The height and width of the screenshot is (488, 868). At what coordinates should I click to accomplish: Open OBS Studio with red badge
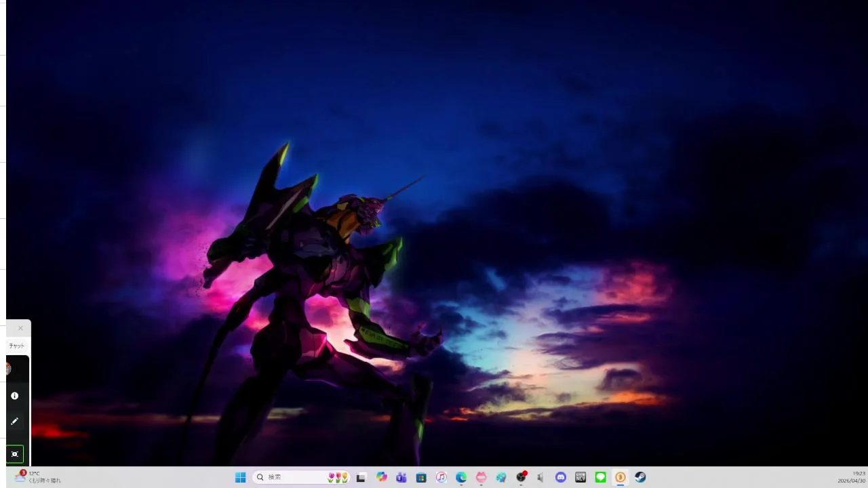tap(521, 477)
